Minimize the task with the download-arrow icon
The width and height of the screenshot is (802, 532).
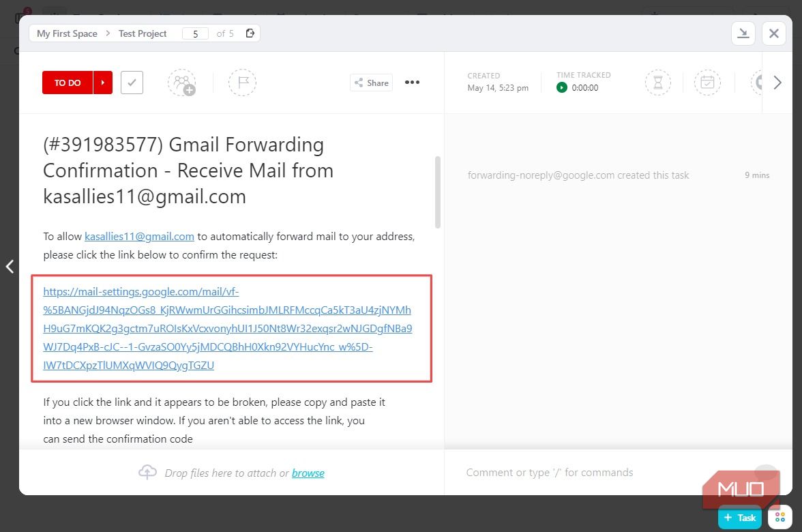coord(743,33)
